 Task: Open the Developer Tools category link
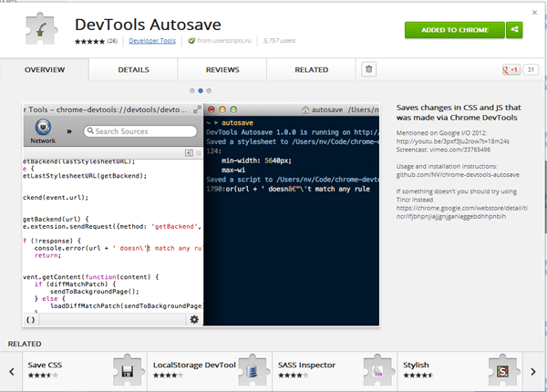(152, 41)
